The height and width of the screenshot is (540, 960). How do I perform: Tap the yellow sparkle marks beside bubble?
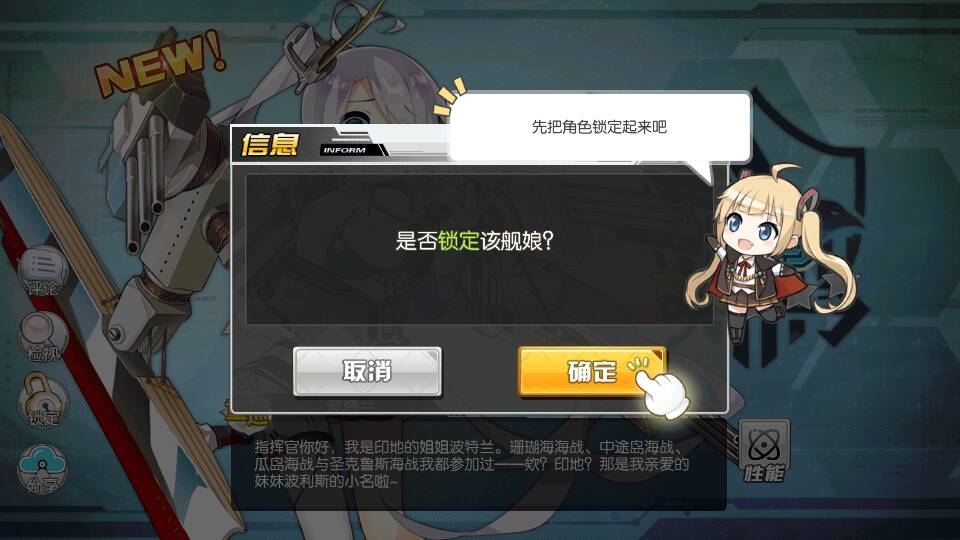[x=450, y=97]
